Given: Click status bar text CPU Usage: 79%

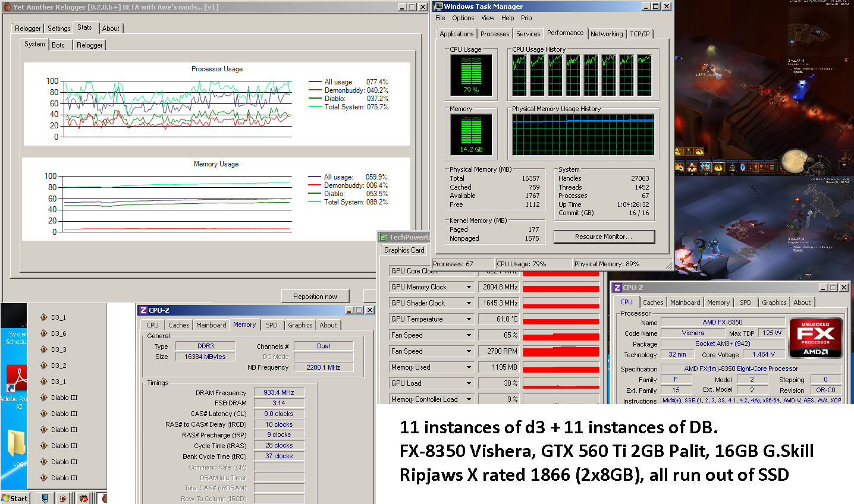Looking at the screenshot, I should pos(521,264).
